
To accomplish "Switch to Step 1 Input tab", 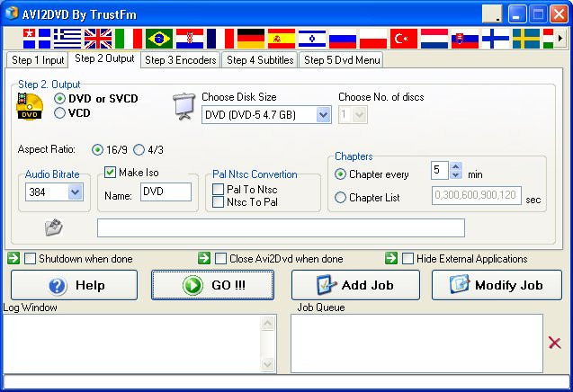I will coord(38,60).
